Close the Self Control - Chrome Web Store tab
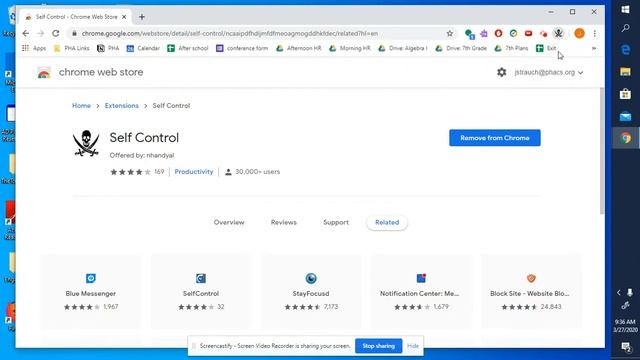This screenshot has height=360, width=640. click(124, 17)
